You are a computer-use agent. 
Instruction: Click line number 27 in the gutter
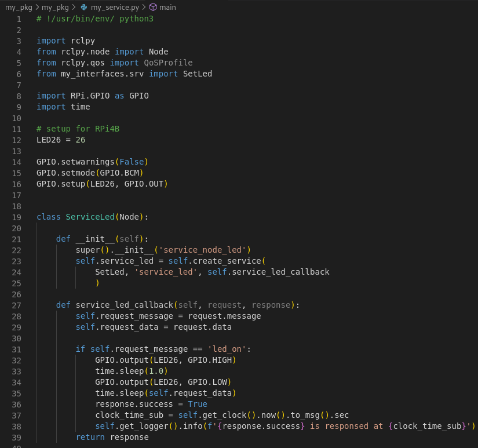click(x=16, y=305)
